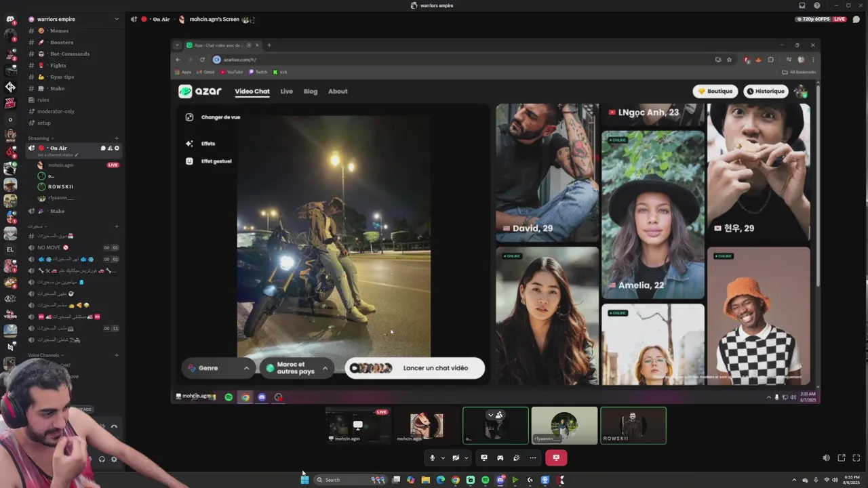Screen dimensions: 868x488
Task: Click Changer de vue option
Action: 213,117
